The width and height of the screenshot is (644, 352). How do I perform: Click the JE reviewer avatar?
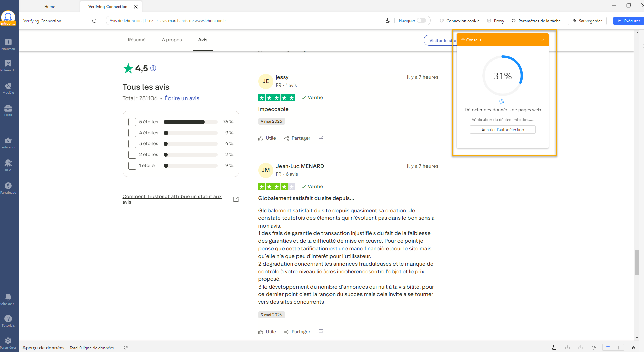coord(266,81)
